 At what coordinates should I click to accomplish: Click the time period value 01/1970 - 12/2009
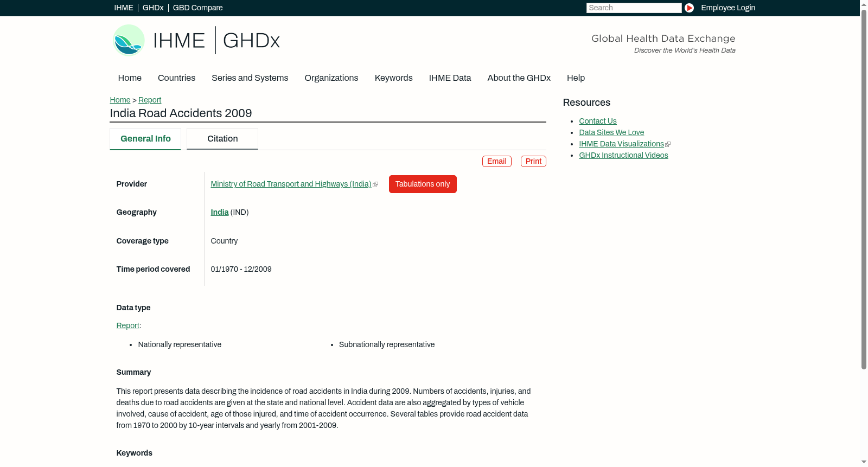tap(241, 270)
